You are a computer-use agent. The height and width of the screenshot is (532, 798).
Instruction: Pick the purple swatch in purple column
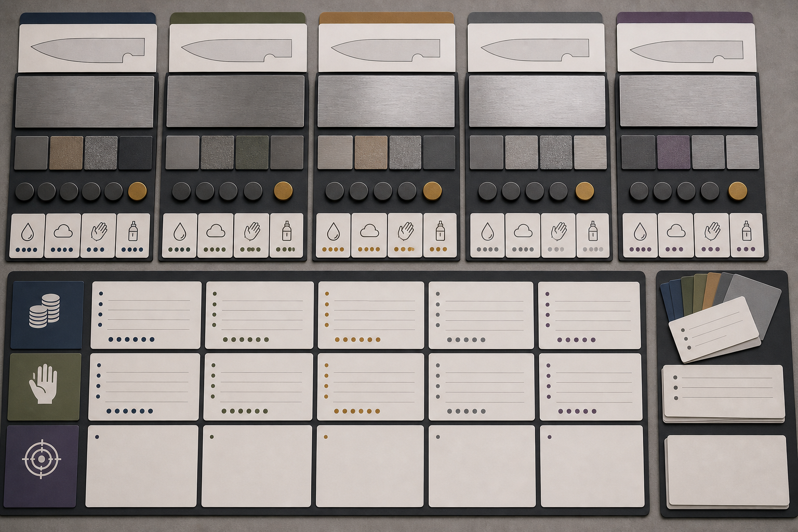(673, 152)
